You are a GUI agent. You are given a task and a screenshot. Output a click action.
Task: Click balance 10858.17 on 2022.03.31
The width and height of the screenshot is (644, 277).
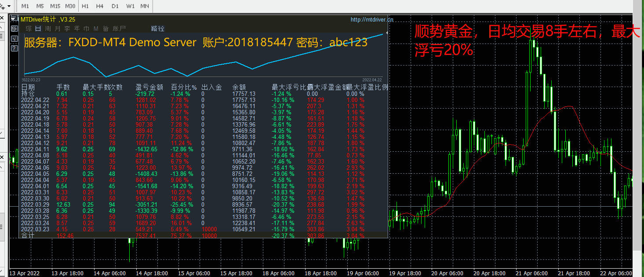coord(244,192)
